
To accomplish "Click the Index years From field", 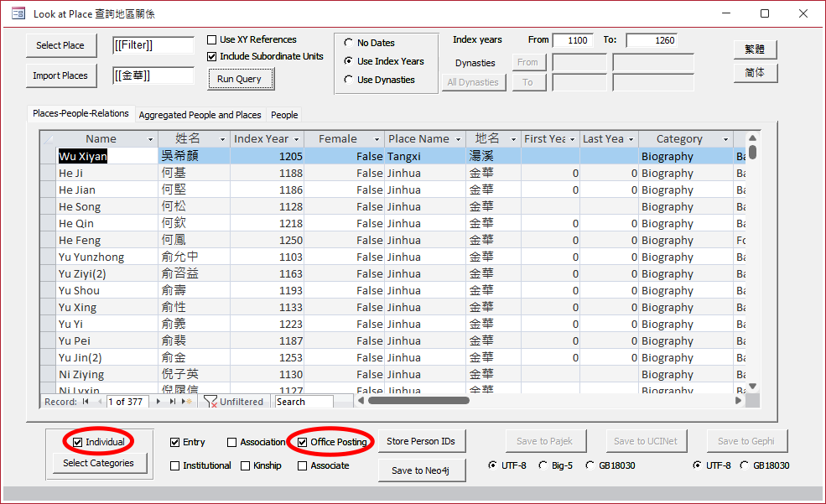I will (x=572, y=40).
